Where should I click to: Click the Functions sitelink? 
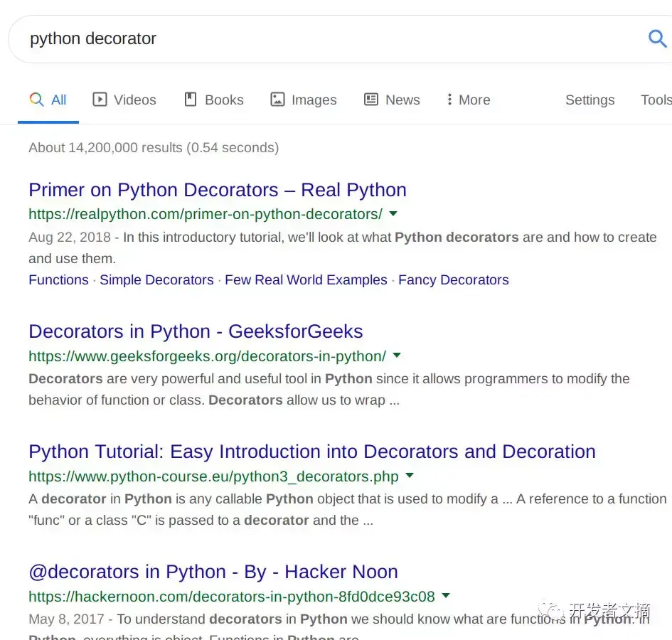[x=58, y=280]
